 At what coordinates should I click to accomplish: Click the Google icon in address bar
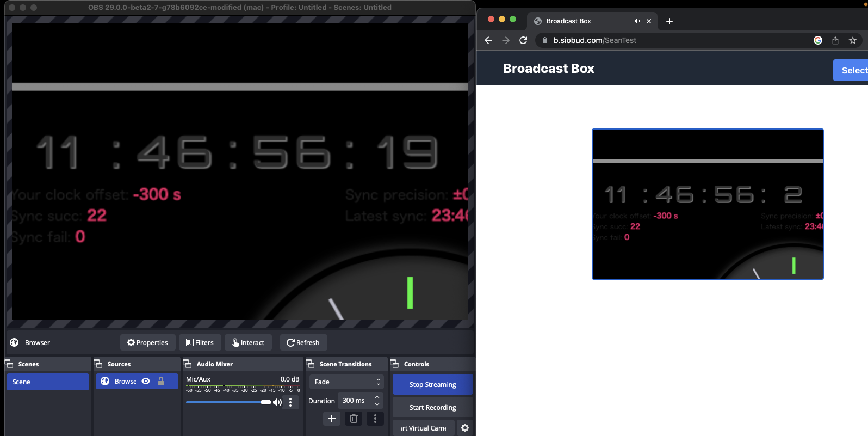pos(818,40)
